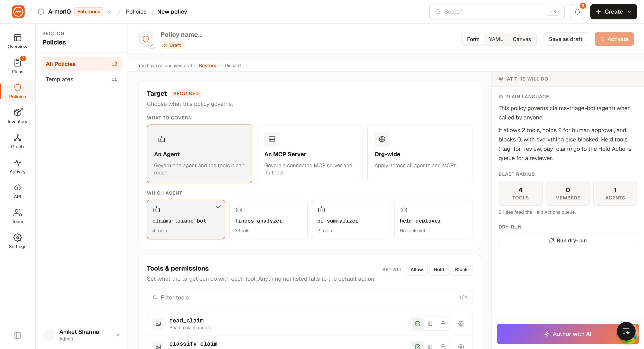This screenshot has width=644, height=349.
Task: Click Save as draft
Action: coord(565,39)
